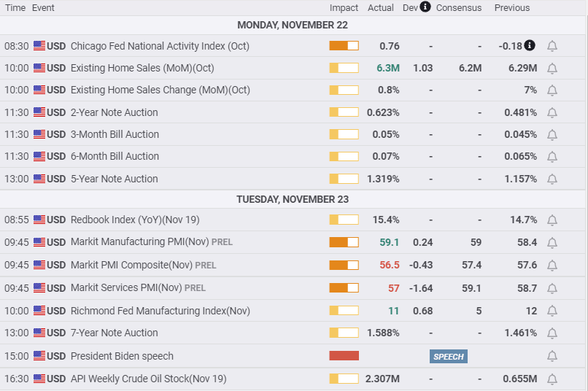Image resolution: width=588 pixels, height=391 pixels.
Task: Click bell icon for Markit Manufacturing PMI
Action: (x=552, y=242)
